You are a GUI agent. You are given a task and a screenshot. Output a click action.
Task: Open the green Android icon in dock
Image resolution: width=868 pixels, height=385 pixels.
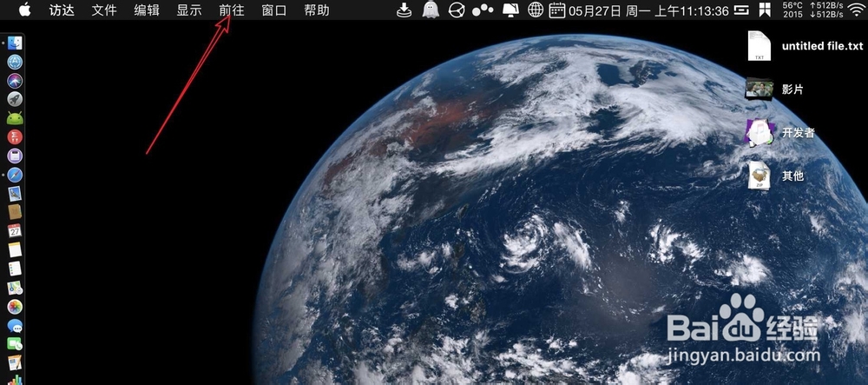click(x=15, y=118)
